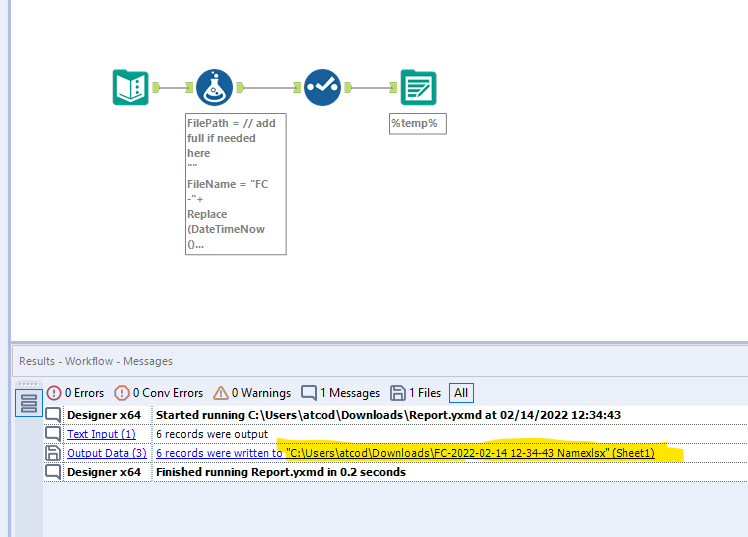Open the Output Data (3) link

107,453
